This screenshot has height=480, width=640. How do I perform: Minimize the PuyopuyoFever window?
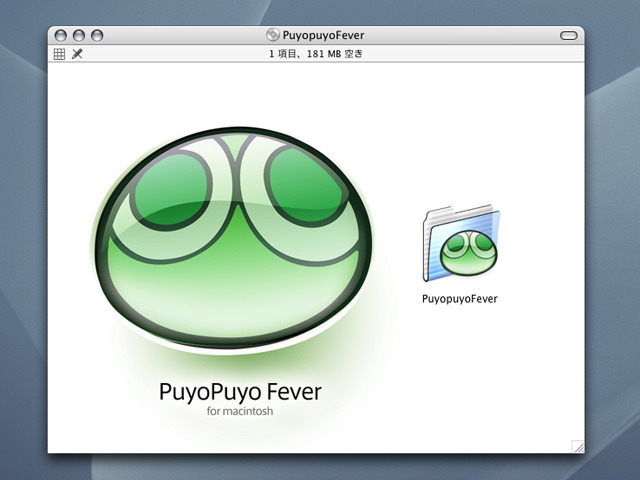[79, 36]
